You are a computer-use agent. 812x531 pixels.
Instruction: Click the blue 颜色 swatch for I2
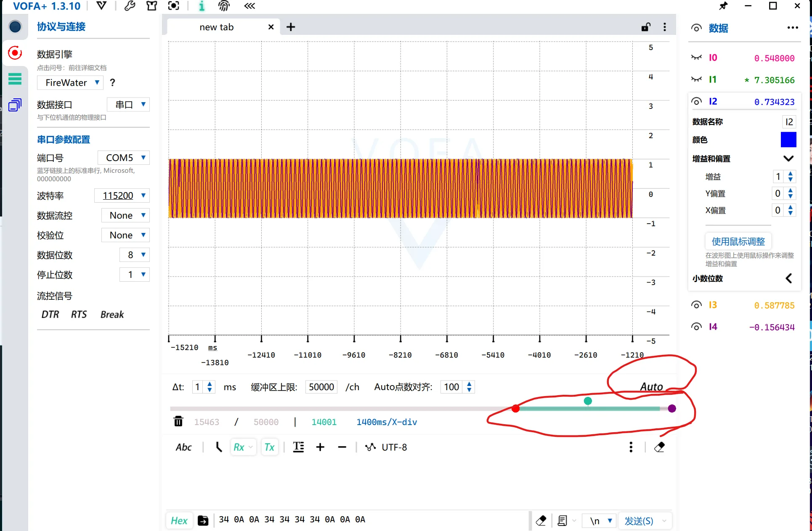(788, 140)
